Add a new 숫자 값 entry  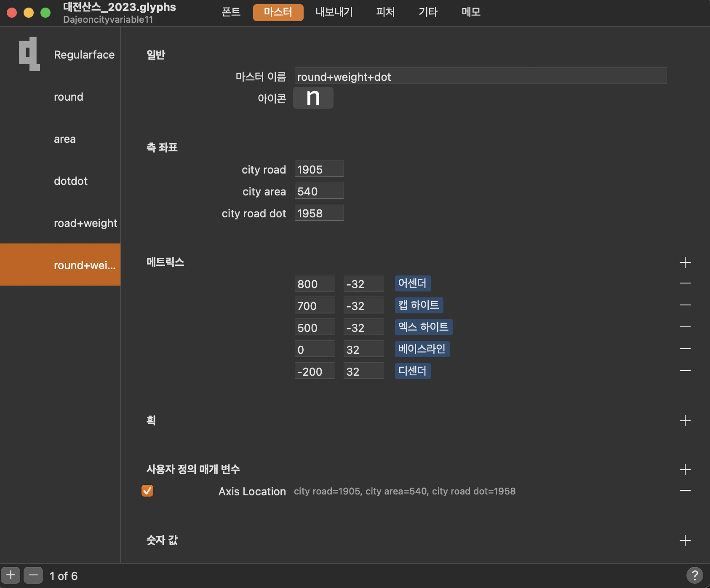(685, 540)
